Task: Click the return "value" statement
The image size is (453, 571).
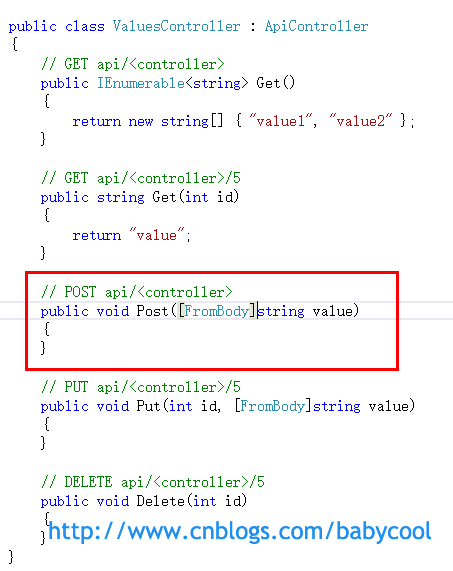Action: (x=131, y=235)
